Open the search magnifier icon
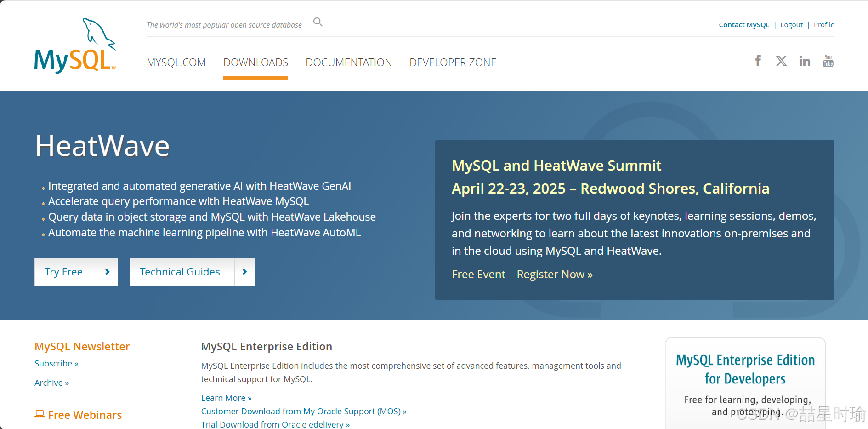Screen dimensions: 868x429 pyautogui.click(x=318, y=22)
